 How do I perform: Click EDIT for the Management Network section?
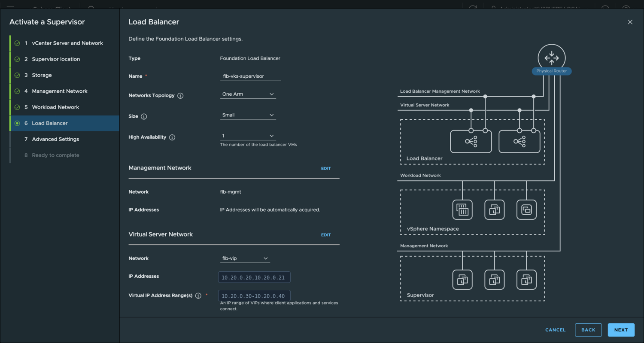pos(326,168)
